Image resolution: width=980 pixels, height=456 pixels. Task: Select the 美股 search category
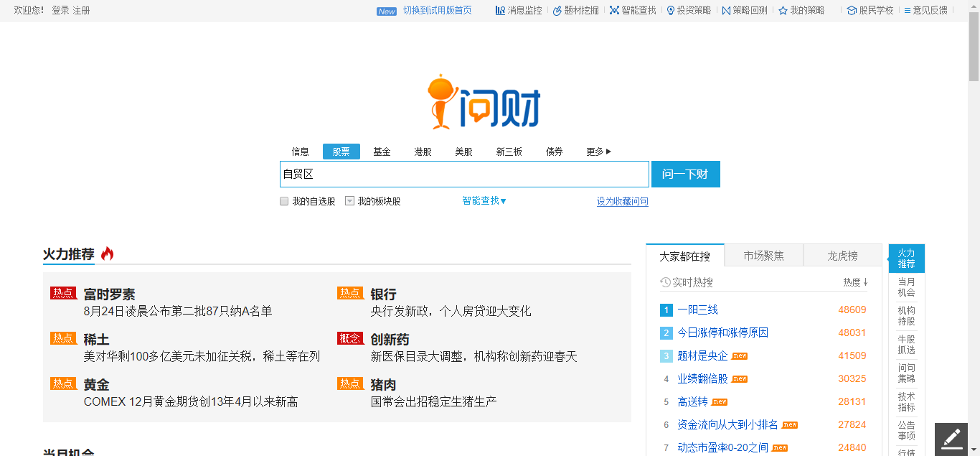coord(463,152)
